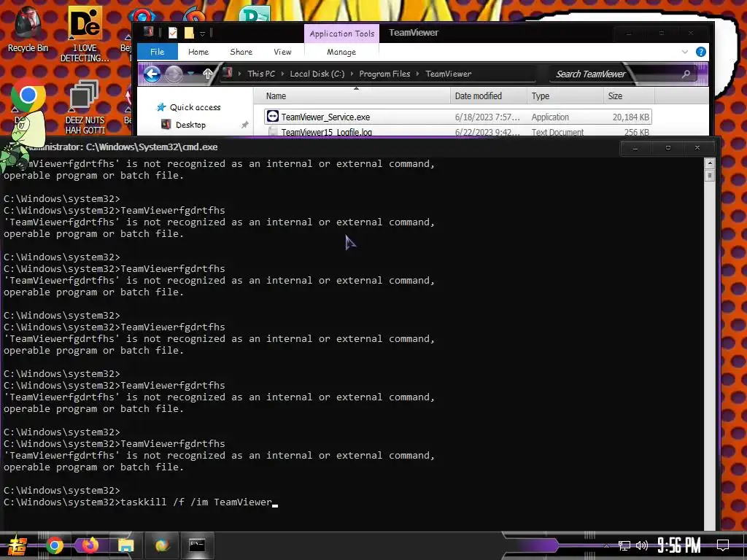Select the TeamViewer_Service.exe file row
Screen dimensions: 747x560
pos(458,117)
